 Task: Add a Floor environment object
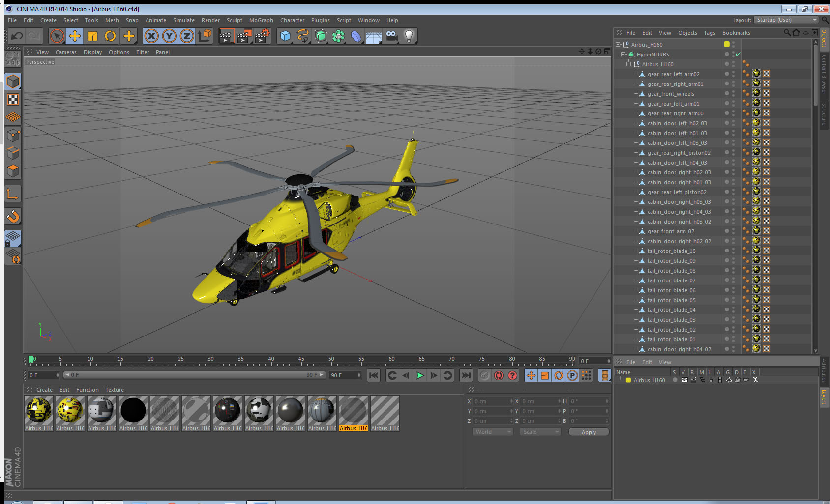(374, 36)
